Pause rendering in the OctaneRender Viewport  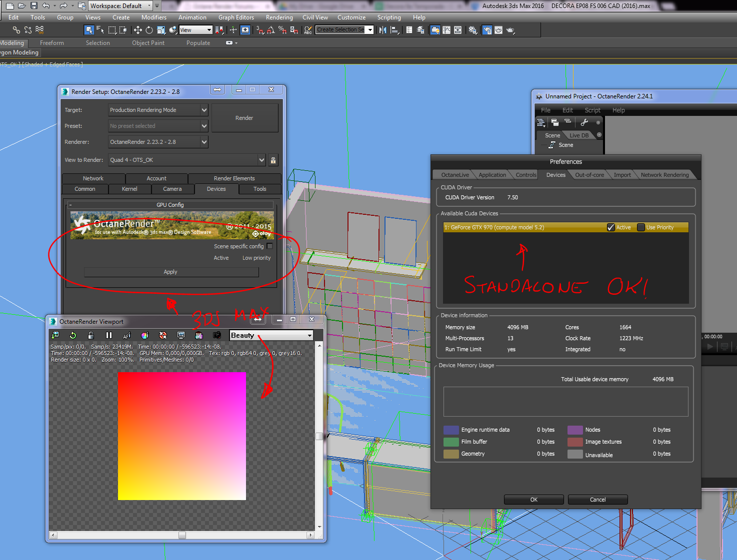point(108,335)
